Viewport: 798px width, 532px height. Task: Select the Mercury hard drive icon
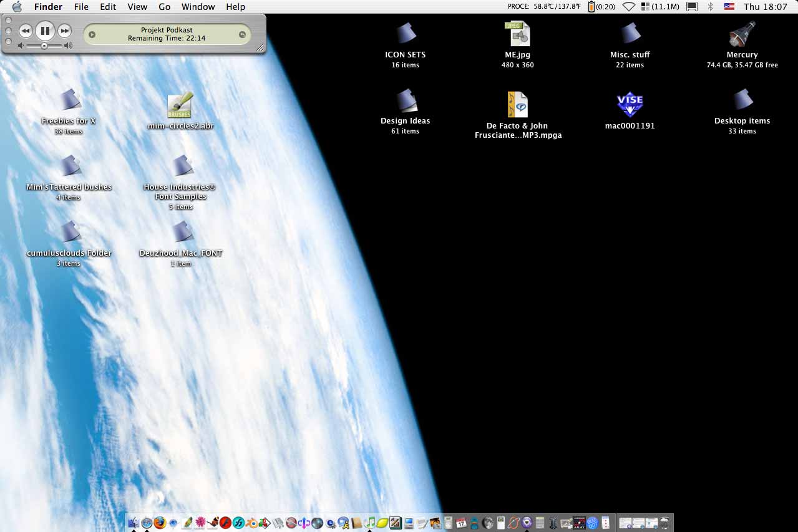point(742,34)
